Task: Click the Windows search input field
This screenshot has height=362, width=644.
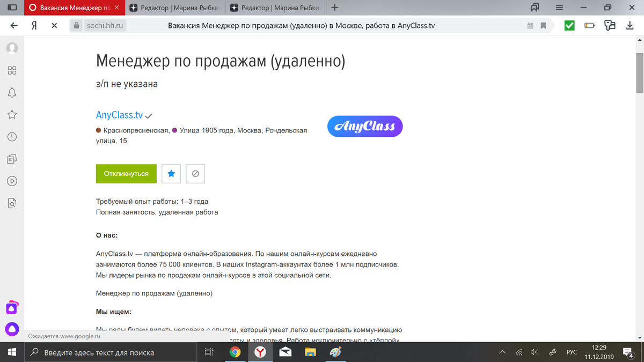Action: coord(107,352)
